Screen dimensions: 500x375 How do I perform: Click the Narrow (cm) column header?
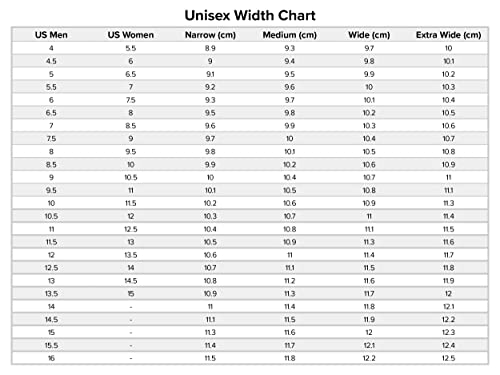[x=210, y=35]
